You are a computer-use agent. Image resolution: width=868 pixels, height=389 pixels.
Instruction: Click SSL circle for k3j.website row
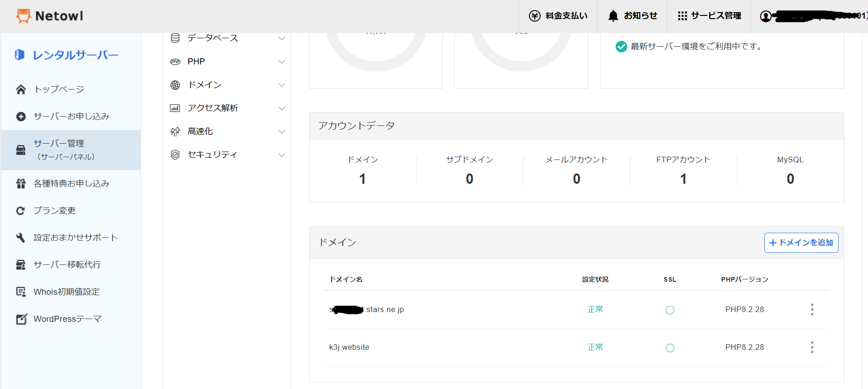pyautogui.click(x=670, y=348)
